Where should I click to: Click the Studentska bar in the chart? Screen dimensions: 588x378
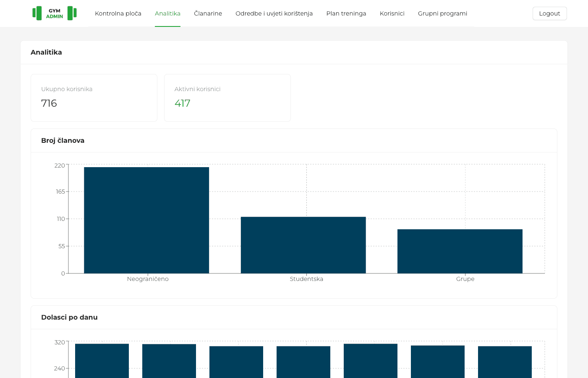pos(303,245)
